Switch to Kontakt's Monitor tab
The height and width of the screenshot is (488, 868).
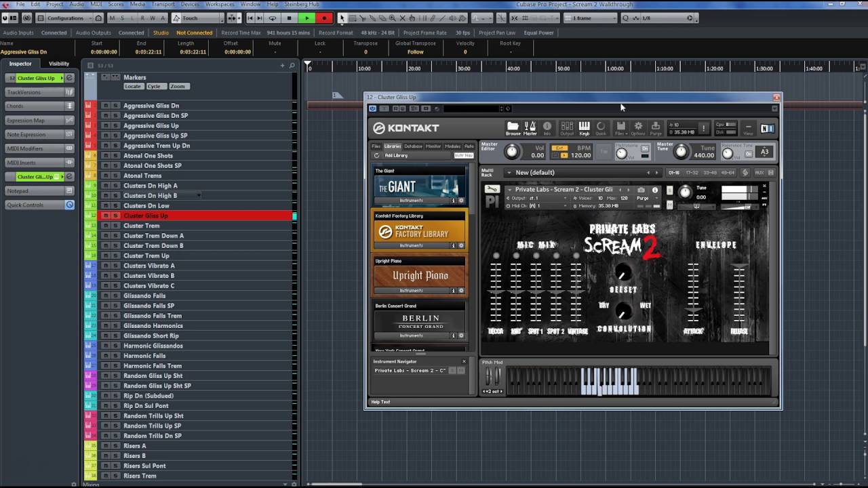point(433,146)
